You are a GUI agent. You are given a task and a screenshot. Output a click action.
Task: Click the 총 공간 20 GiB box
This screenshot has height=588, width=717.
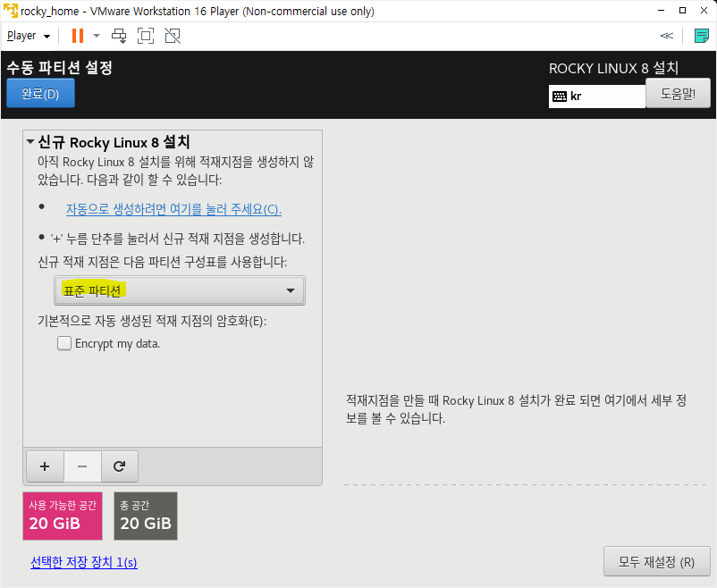(x=146, y=516)
